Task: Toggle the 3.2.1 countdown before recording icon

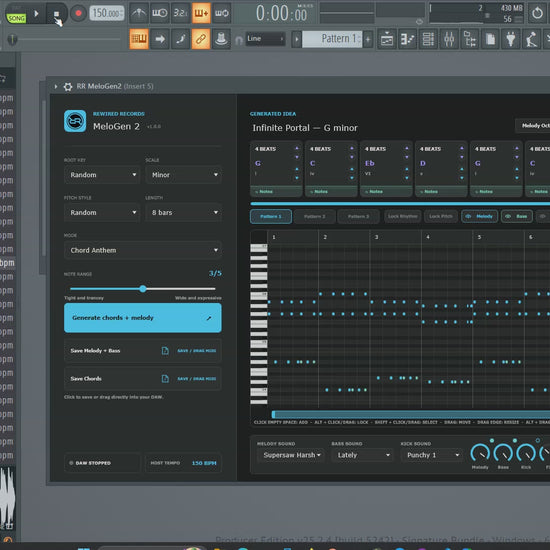Action: (180, 13)
